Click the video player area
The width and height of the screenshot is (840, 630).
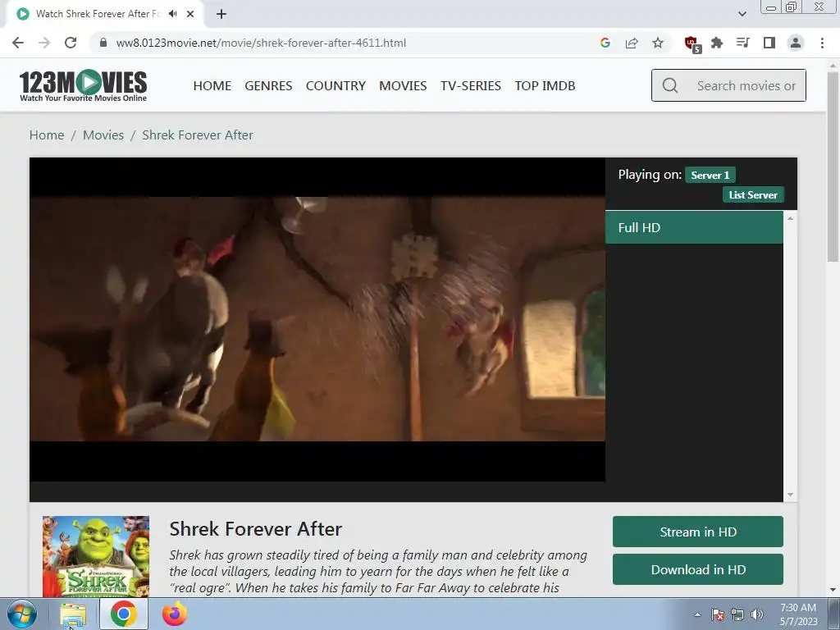point(317,319)
